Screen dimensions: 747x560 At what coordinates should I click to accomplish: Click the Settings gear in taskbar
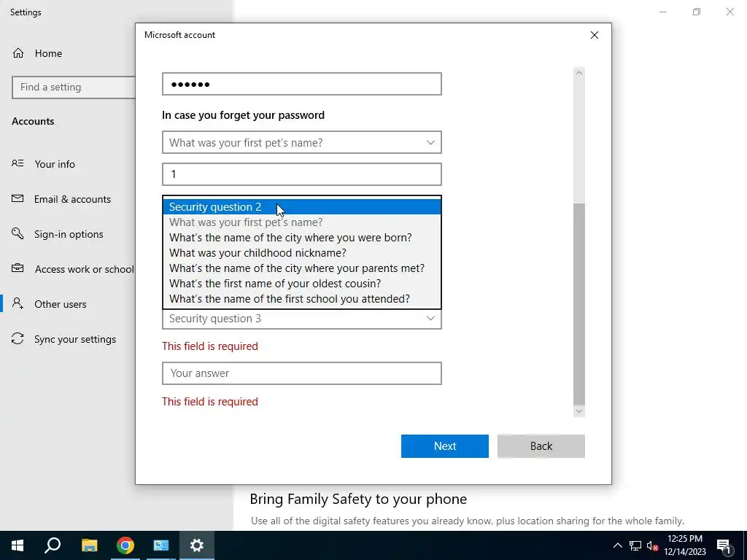[x=197, y=545]
